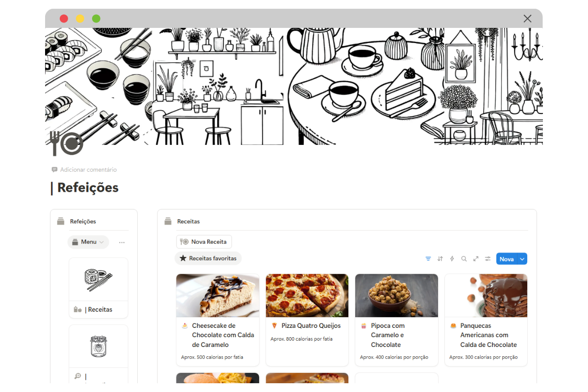Open the view settings sliders icon

pyautogui.click(x=488, y=259)
